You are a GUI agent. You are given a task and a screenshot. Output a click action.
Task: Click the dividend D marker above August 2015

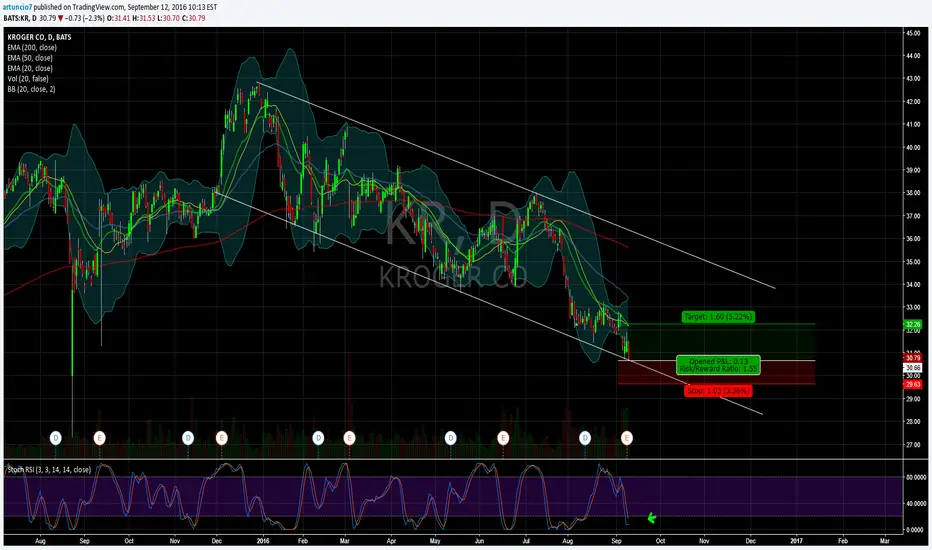pos(55,438)
